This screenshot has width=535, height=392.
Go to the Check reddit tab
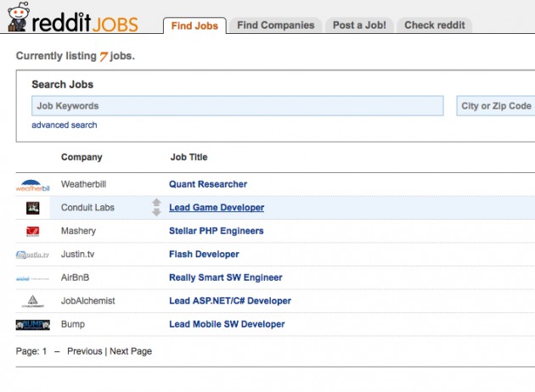click(436, 25)
